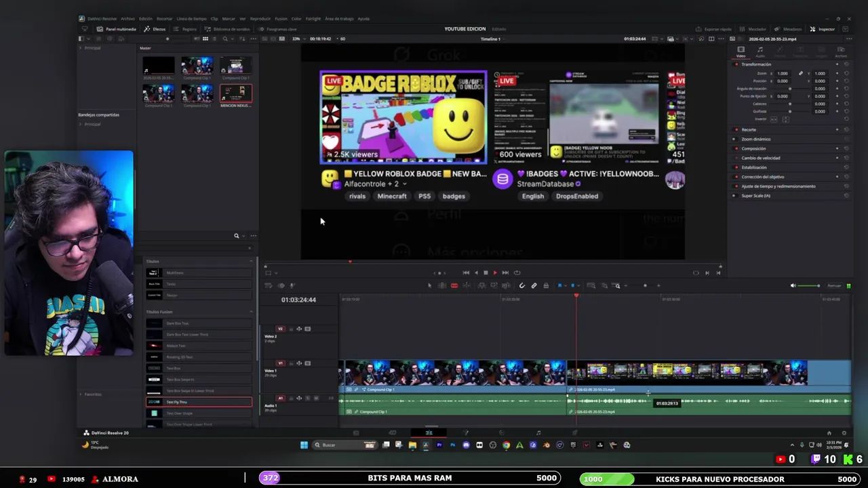Open the Archivo menu
The width and height of the screenshot is (868, 488).
(x=127, y=19)
